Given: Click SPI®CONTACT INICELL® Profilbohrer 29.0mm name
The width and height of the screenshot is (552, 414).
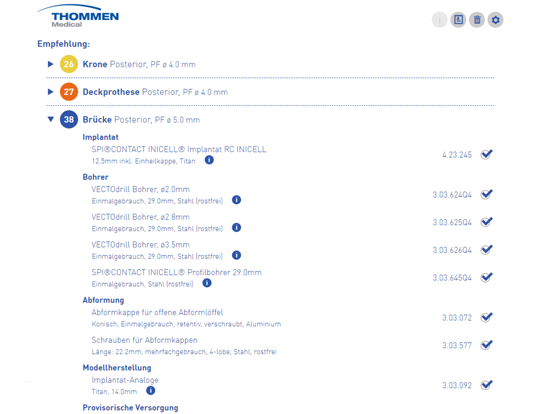Looking at the screenshot, I should (x=176, y=272).
